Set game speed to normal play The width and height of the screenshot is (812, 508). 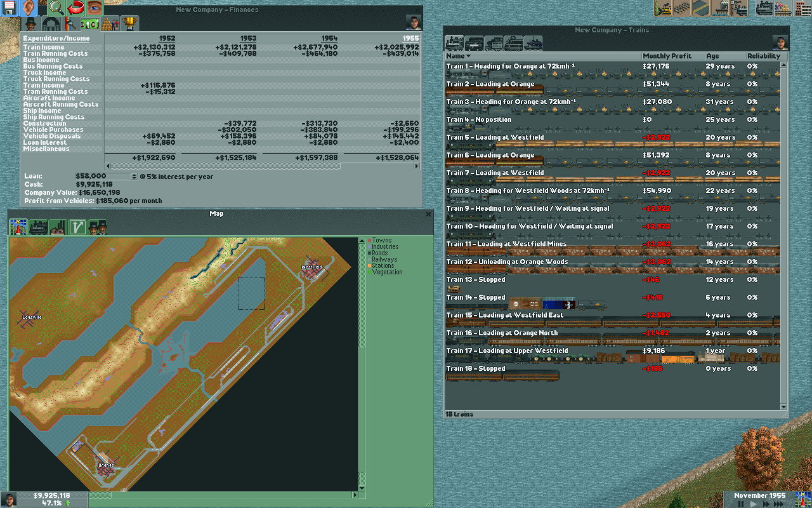(754, 504)
